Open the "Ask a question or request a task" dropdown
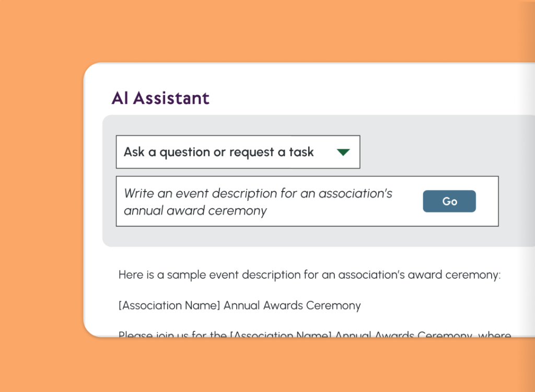The image size is (535, 392). pyautogui.click(x=238, y=152)
